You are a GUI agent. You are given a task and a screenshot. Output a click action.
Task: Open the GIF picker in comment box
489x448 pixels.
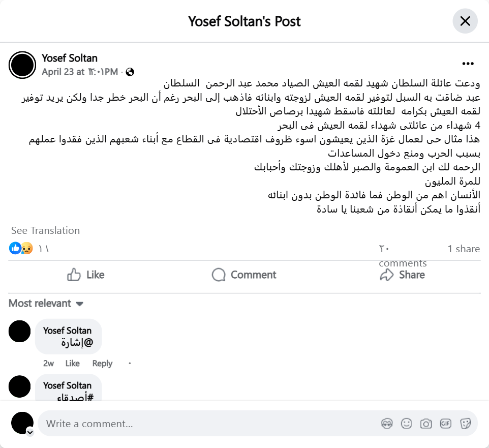pyautogui.click(x=446, y=424)
